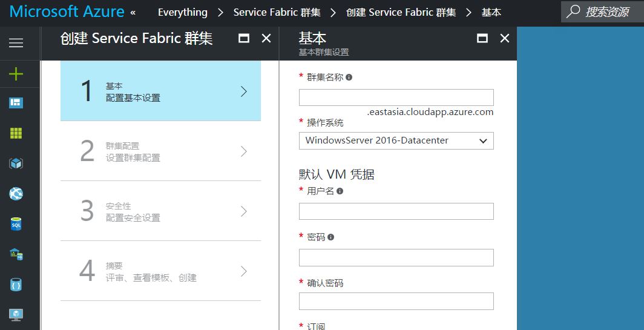Click the 确认密码 input field

(396, 301)
